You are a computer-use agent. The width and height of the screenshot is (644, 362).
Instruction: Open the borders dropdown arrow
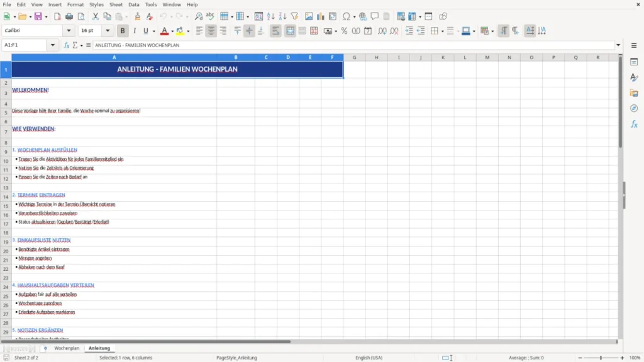click(442, 31)
